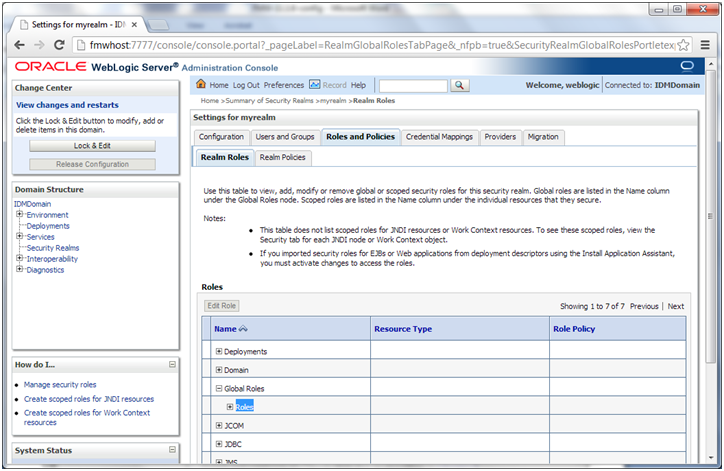
Task: Expand the Interoperability tree node
Action: [x=19, y=258]
